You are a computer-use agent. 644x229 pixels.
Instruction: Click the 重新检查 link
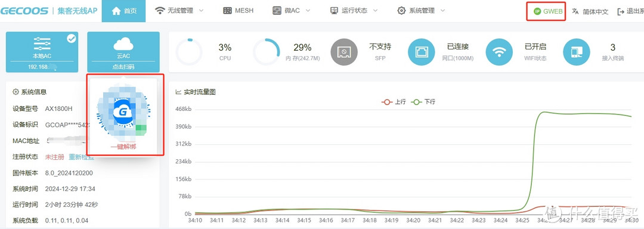pyautogui.click(x=81, y=157)
